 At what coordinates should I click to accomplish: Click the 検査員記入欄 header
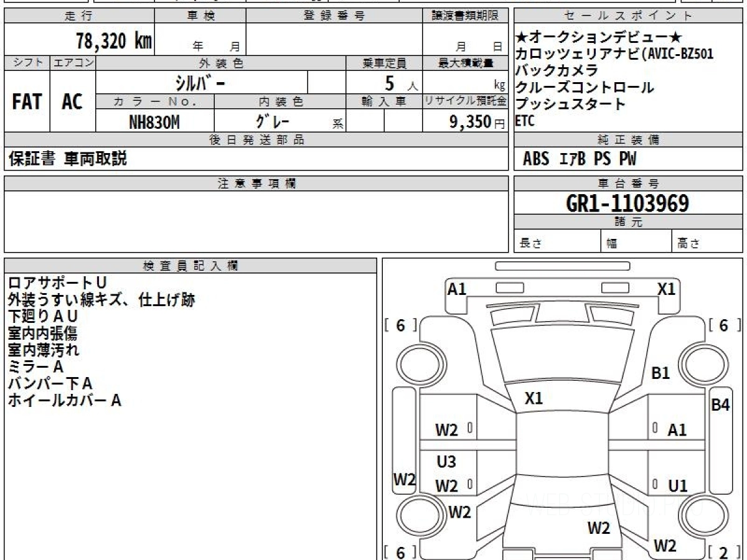[190, 266]
